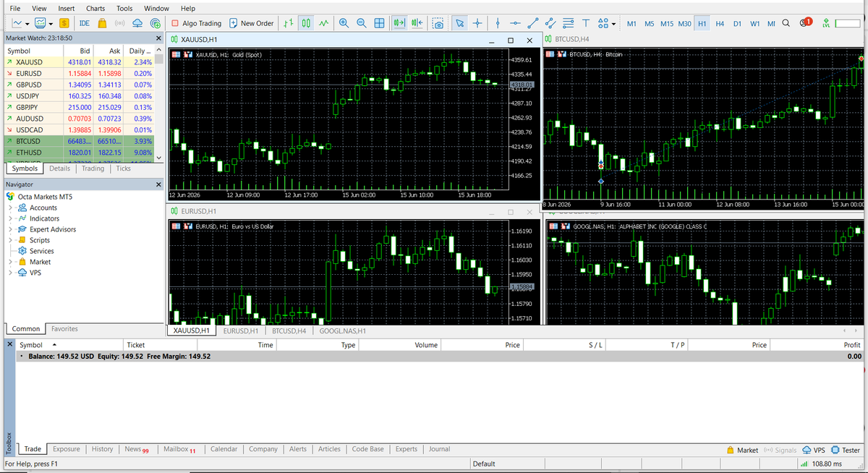
Task: Select the vertical line tool
Action: click(498, 23)
